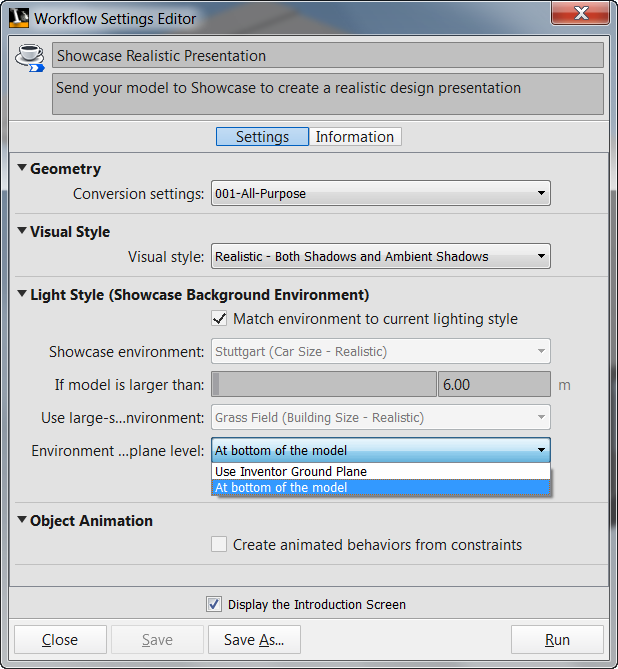
Task: Select At bottom of the model list option
Action: coord(381,487)
